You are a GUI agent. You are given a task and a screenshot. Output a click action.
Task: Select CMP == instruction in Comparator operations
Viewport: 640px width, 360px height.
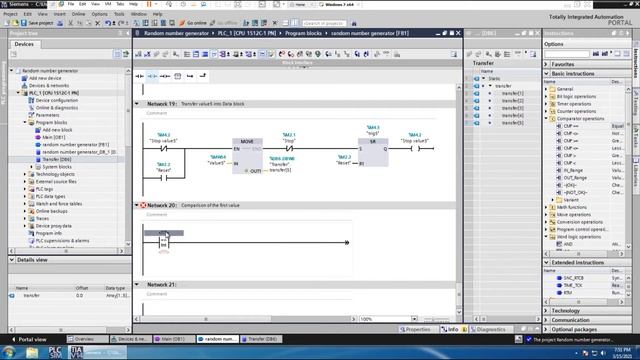point(571,126)
